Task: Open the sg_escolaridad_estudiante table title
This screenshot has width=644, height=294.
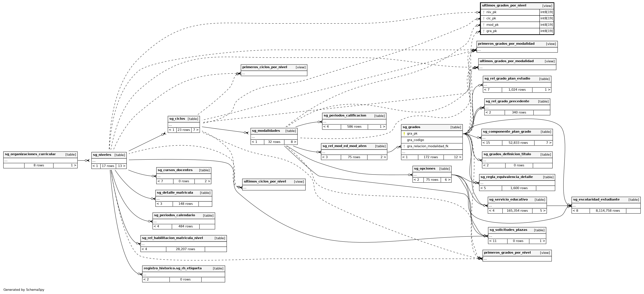Action: point(596,199)
